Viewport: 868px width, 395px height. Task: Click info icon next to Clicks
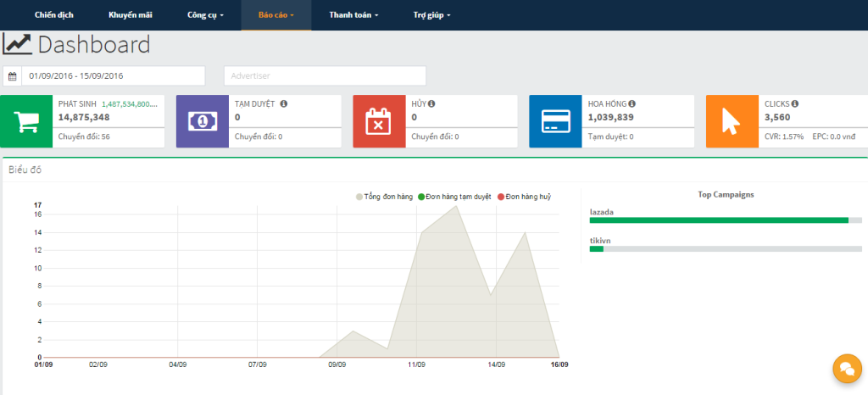point(795,103)
